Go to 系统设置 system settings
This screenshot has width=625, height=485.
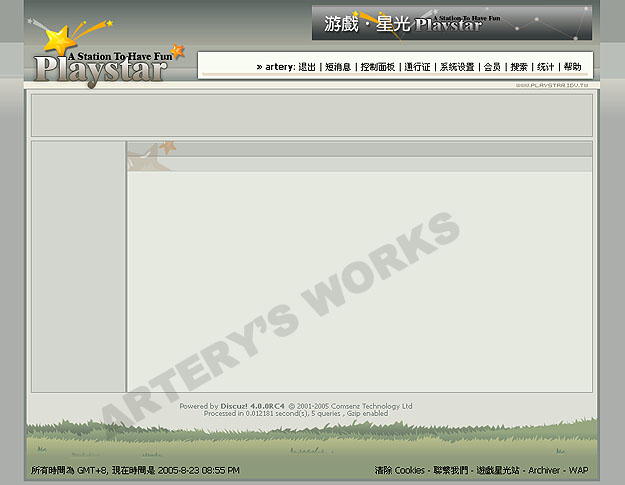[x=457, y=67]
